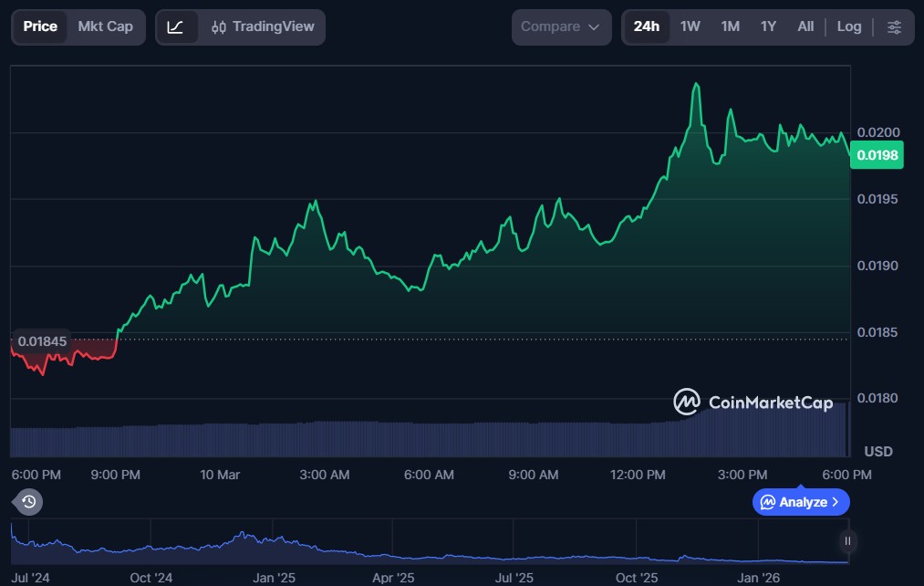
Task: Select the 24h time range
Action: pos(646,26)
